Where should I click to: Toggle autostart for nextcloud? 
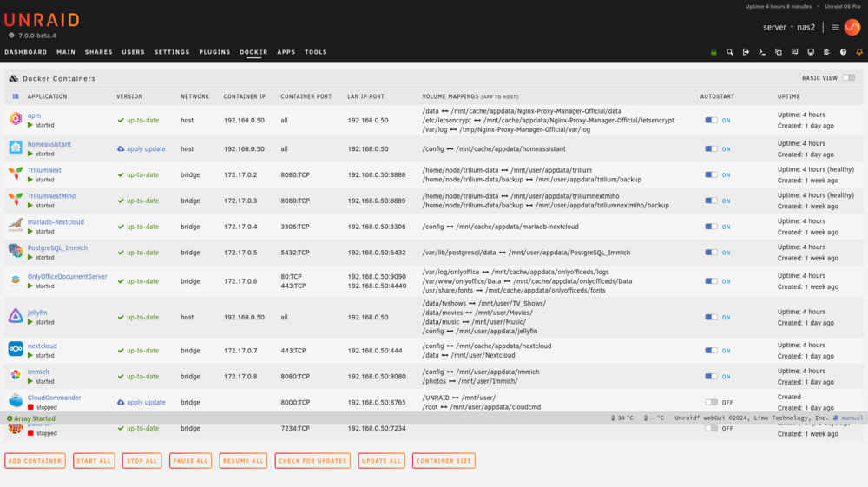tap(712, 351)
